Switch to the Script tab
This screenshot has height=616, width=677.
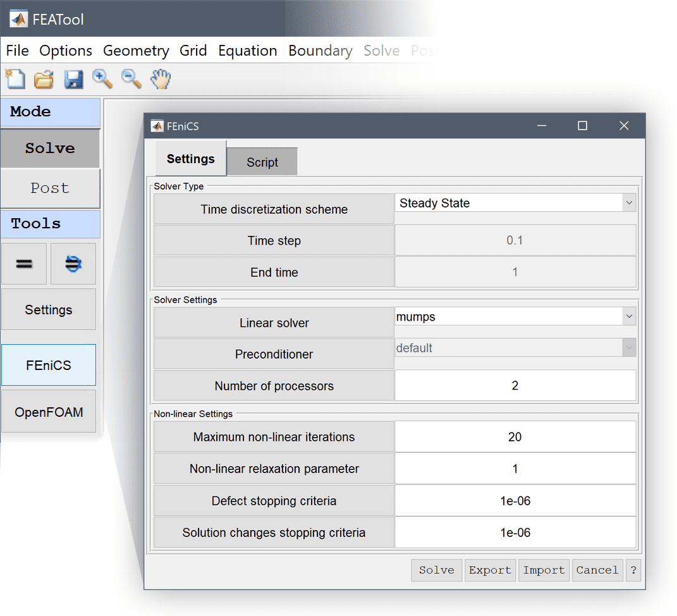[x=262, y=162]
